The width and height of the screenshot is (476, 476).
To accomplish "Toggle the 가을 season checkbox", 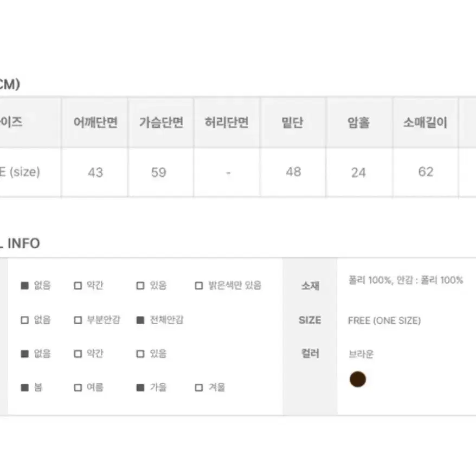I will pos(140,388).
